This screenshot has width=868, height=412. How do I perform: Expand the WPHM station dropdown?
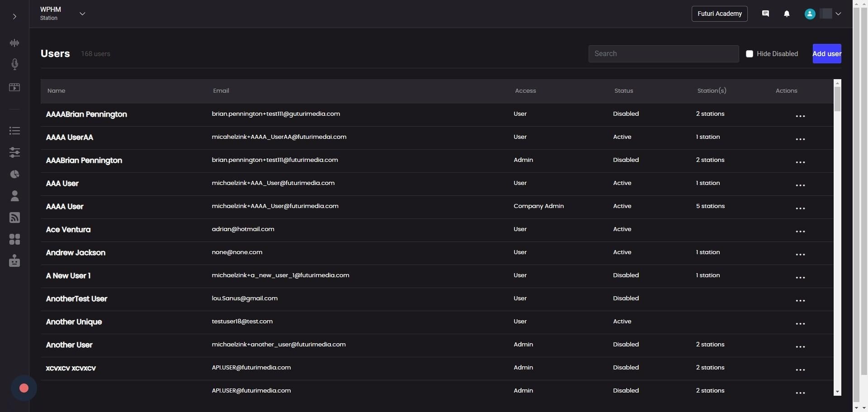pyautogui.click(x=82, y=14)
